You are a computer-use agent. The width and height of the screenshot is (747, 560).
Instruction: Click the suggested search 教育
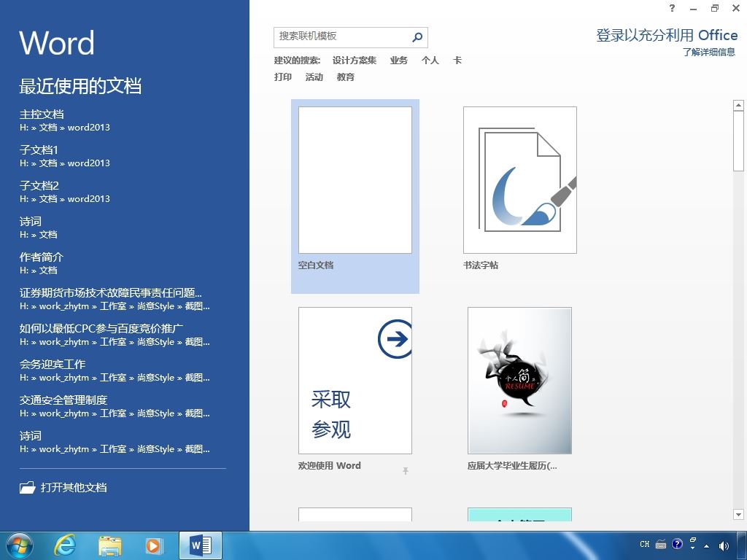coord(345,77)
